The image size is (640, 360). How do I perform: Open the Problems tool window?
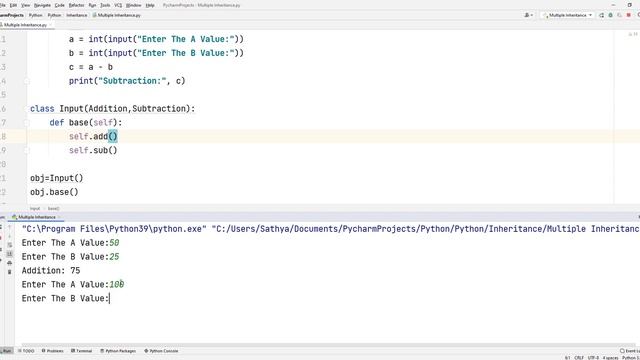pyautogui.click(x=53, y=351)
